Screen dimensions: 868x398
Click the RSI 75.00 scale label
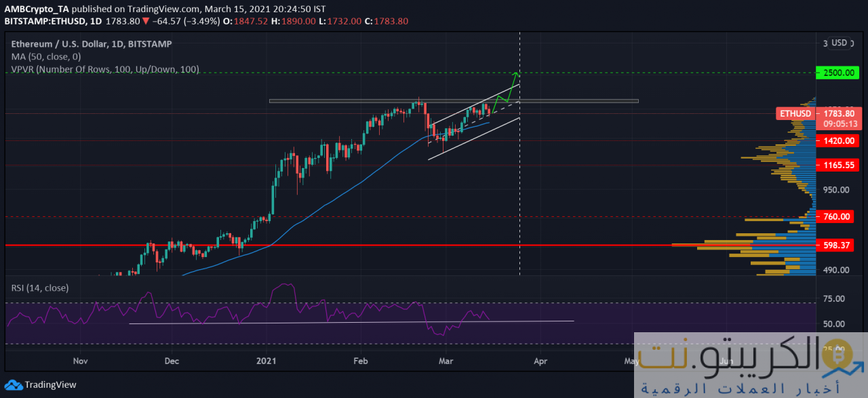[833, 298]
